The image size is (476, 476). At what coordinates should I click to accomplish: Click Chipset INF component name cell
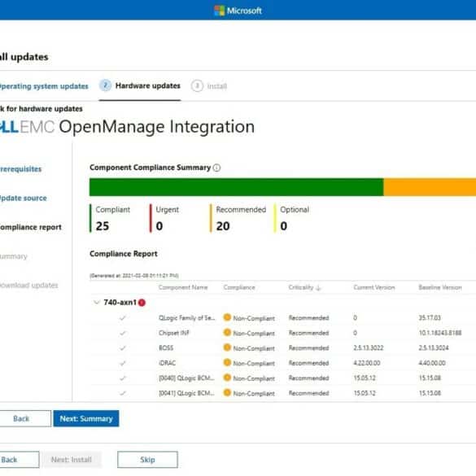point(174,333)
